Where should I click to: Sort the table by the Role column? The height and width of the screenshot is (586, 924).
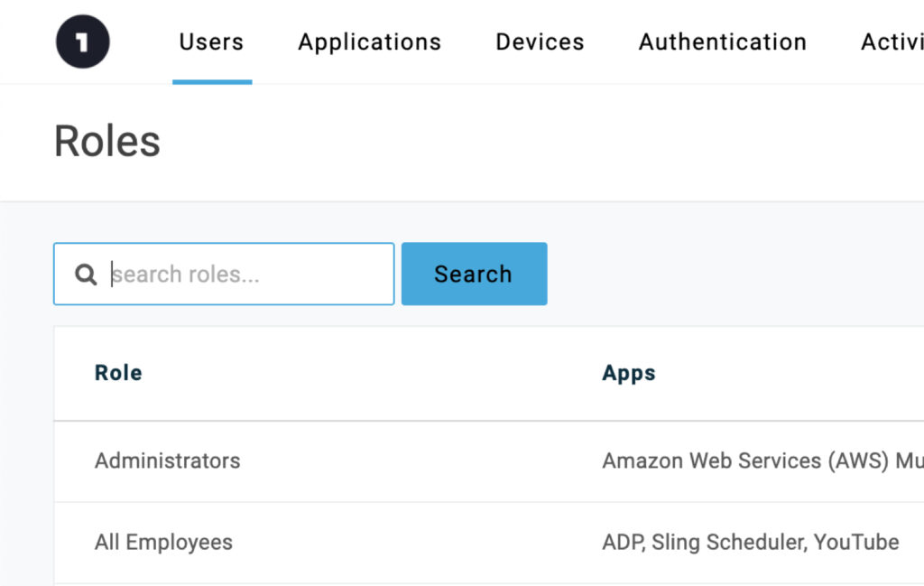(117, 372)
